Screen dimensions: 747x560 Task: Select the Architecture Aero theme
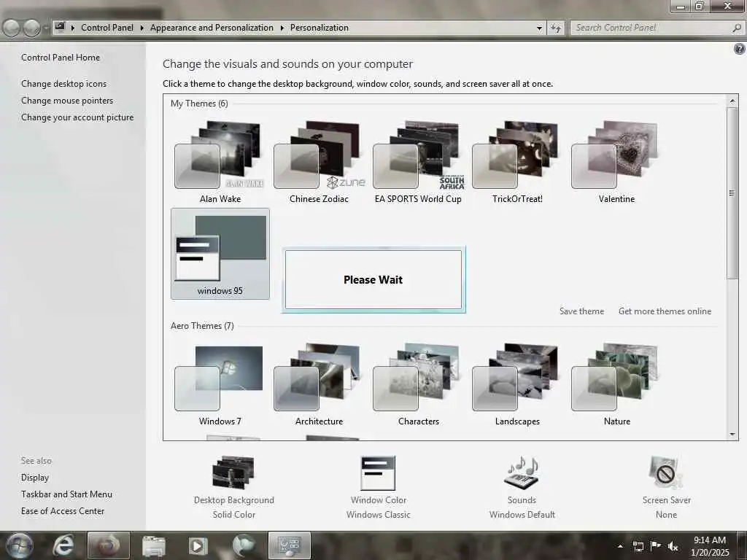pyautogui.click(x=319, y=384)
